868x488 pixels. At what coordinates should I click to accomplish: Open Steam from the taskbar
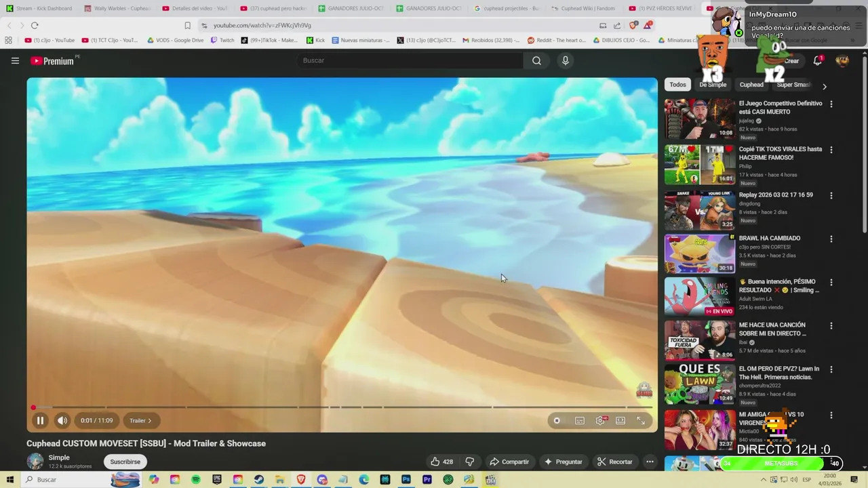(259, 480)
